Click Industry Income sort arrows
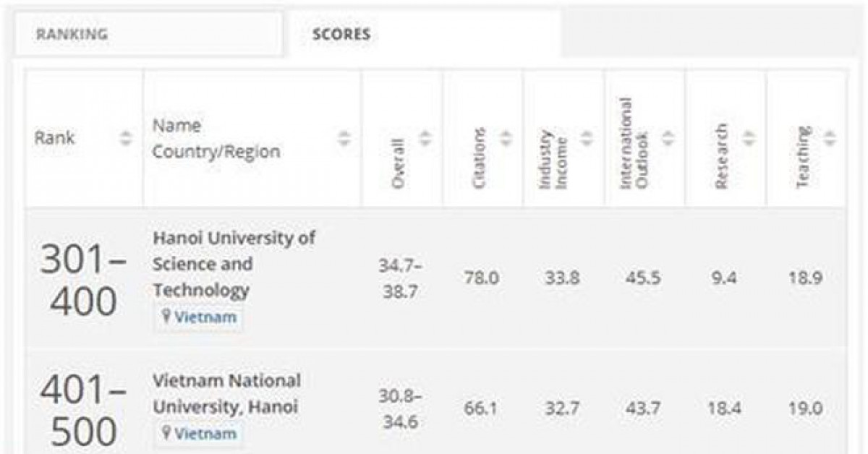Viewport: 868px width, 454px height. (587, 138)
